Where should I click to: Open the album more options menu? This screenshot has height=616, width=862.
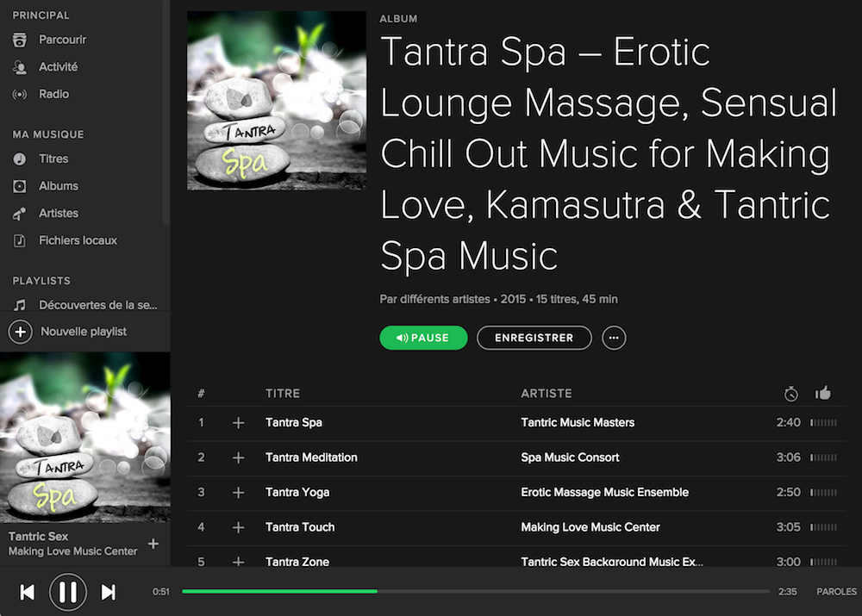[614, 338]
